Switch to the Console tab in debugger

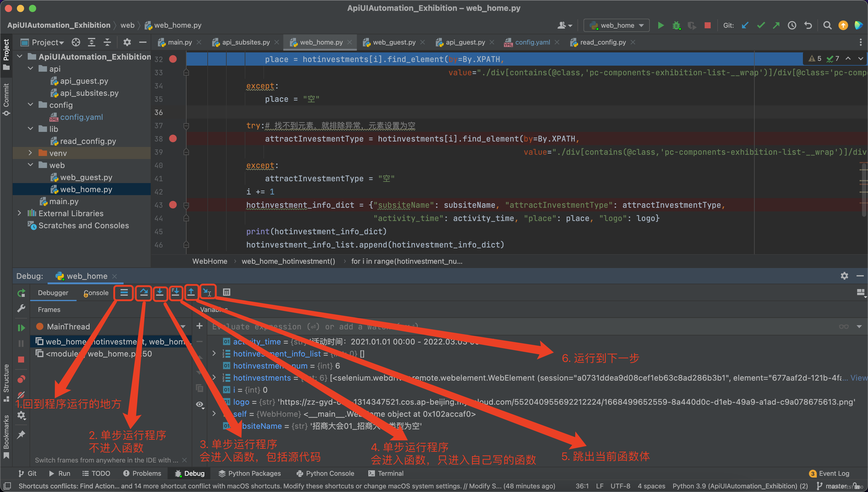pos(96,293)
